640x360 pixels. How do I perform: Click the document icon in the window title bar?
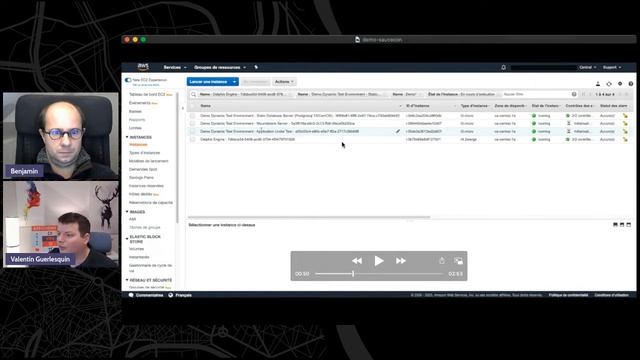pos(358,40)
